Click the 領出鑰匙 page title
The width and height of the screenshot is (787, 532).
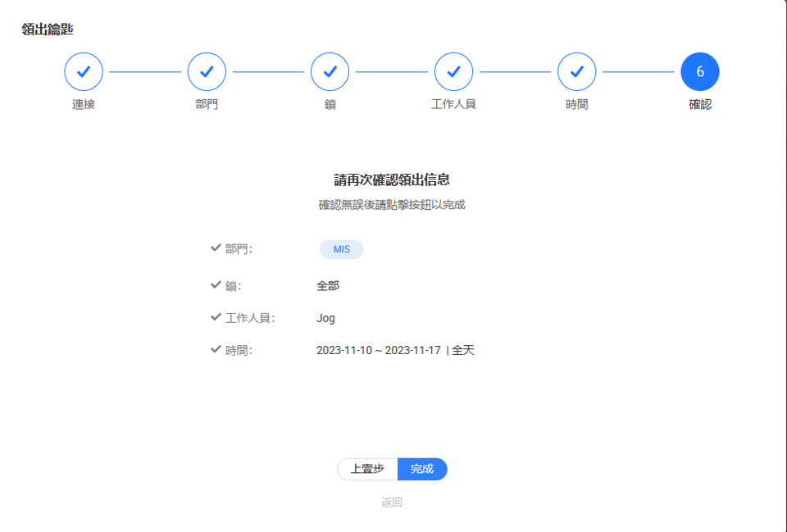pyautogui.click(x=48, y=30)
